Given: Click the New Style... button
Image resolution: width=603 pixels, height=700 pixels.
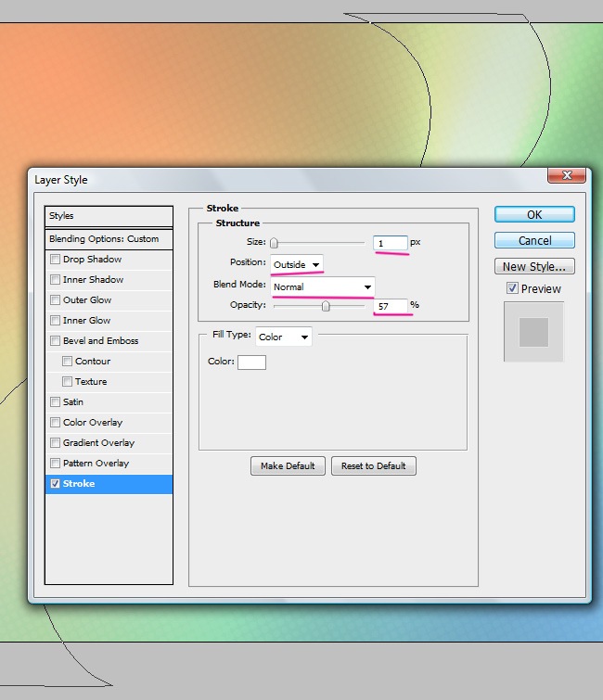Looking at the screenshot, I should 534,267.
